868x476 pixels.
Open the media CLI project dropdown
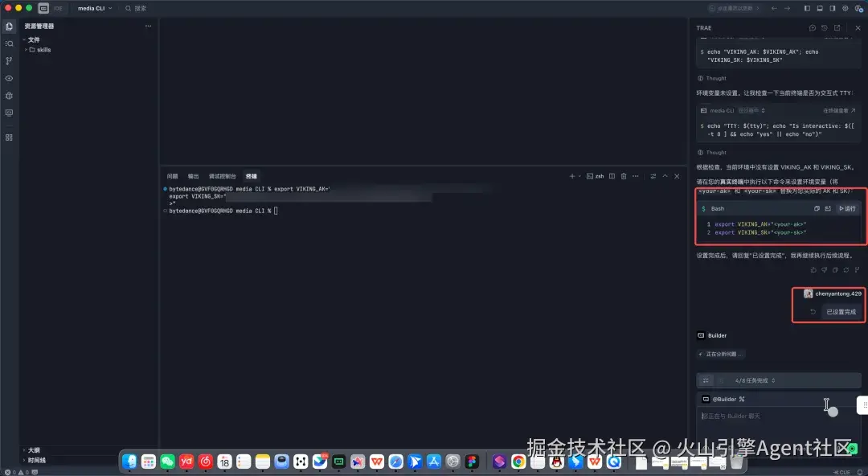(x=95, y=8)
